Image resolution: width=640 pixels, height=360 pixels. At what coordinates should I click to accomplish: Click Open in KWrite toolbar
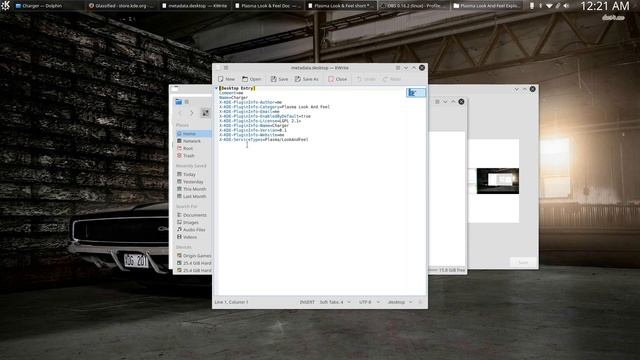[251, 79]
